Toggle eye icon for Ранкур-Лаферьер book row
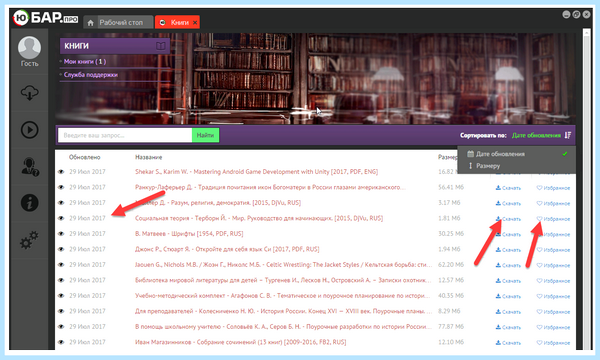Image resolution: width=600 pixels, height=360 pixels. click(x=61, y=187)
